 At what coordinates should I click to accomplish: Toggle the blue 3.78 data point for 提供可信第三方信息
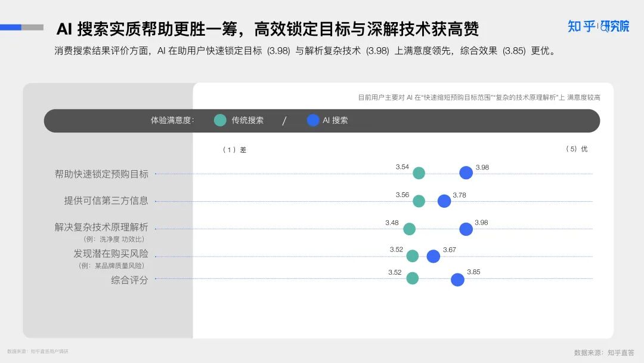pyautogui.click(x=444, y=201)
